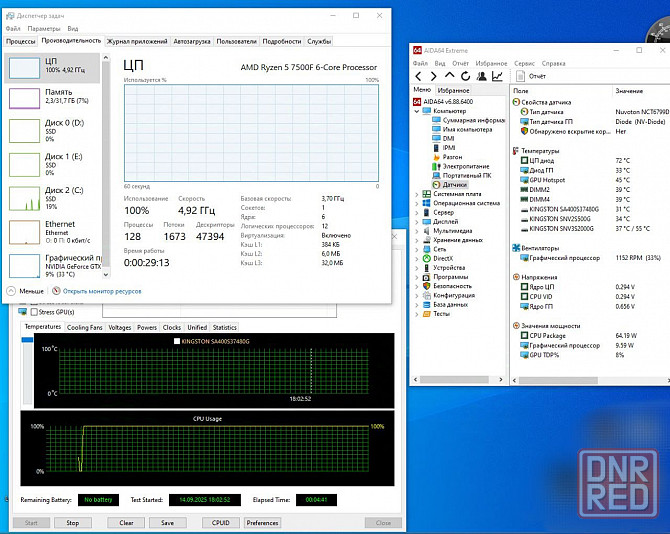Expand the Системная плата tree node
670x534 pixels.
coord(415,194)
